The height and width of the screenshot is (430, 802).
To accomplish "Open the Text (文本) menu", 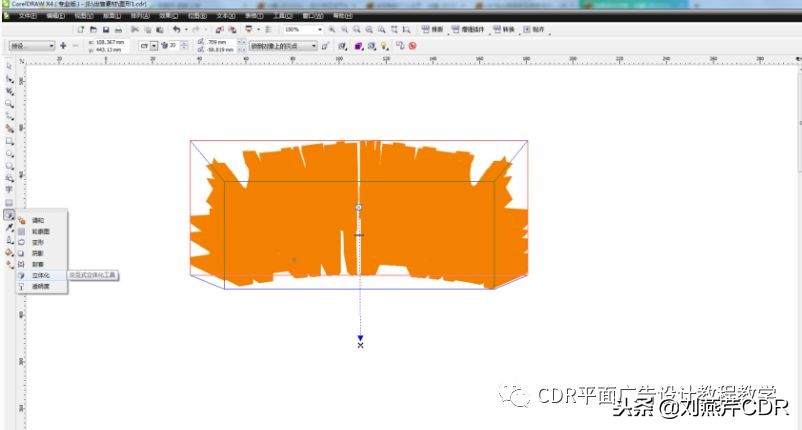I will 226,16.
